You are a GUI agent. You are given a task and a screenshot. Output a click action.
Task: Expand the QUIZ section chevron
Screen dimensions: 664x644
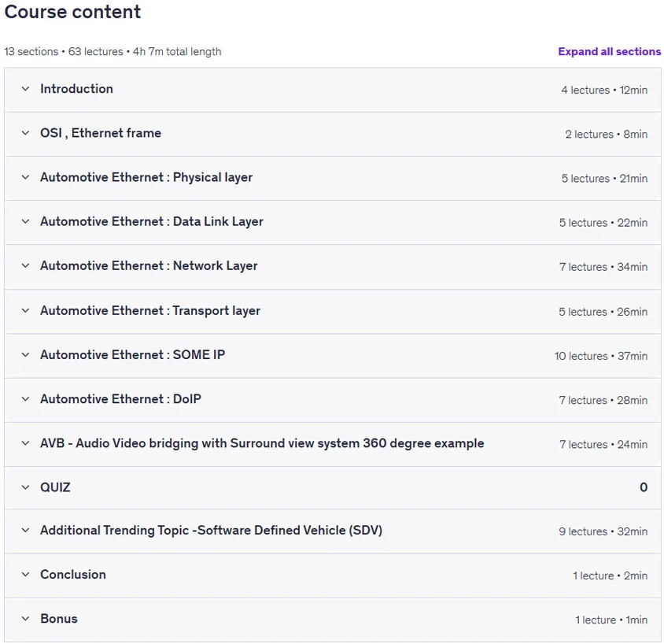coord(25,487)
